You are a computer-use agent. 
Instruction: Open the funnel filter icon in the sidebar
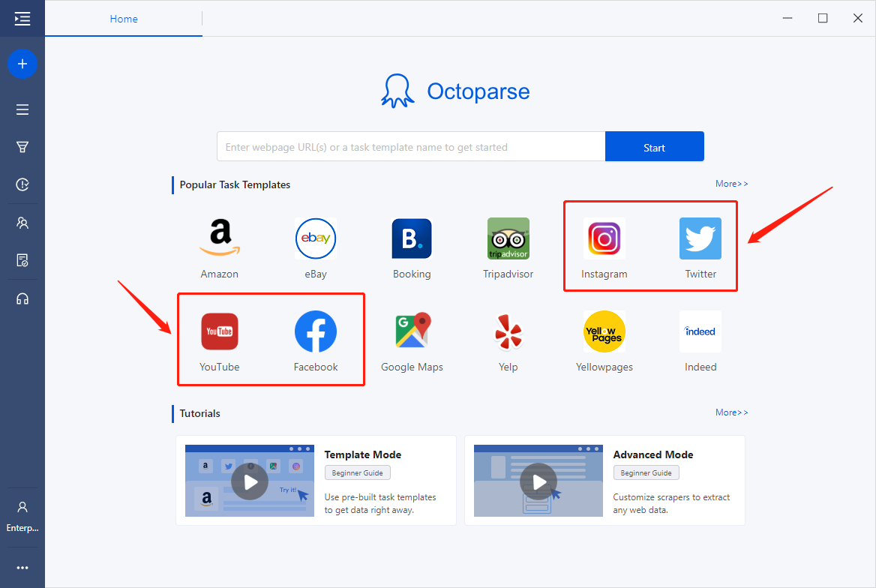point(22,147)
